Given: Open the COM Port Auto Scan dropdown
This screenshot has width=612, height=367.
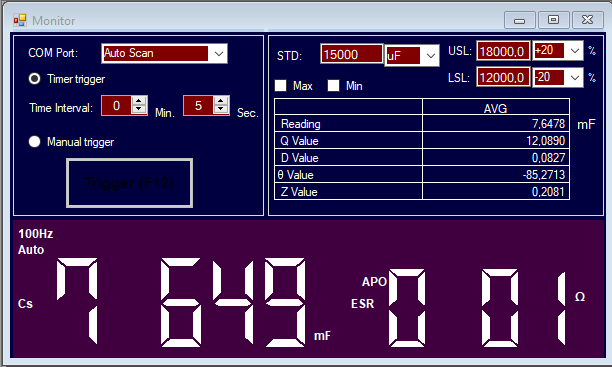Looking at the screenshot, I should pyautogui.click(x=219, y=53).
